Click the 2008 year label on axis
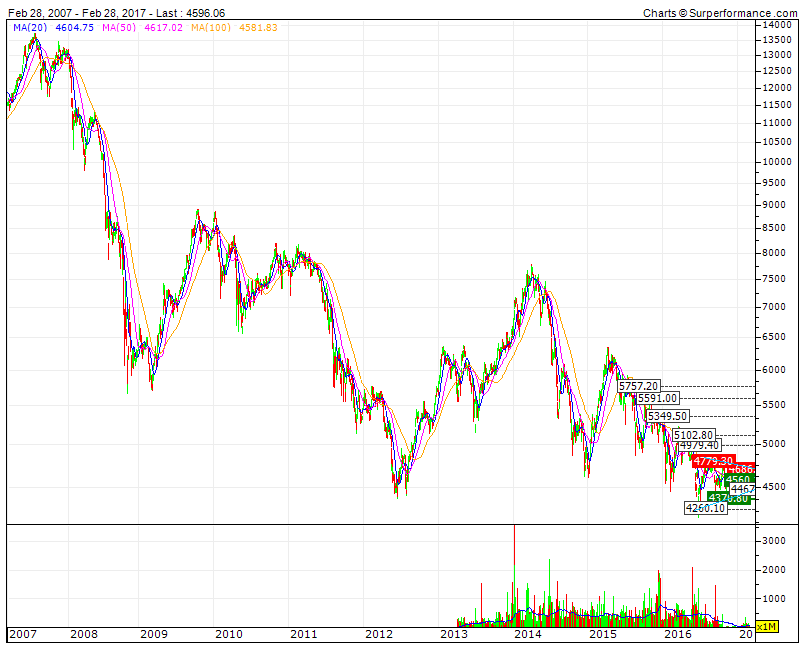This screenshot has height=650, width=805. (x=84, y=634)
